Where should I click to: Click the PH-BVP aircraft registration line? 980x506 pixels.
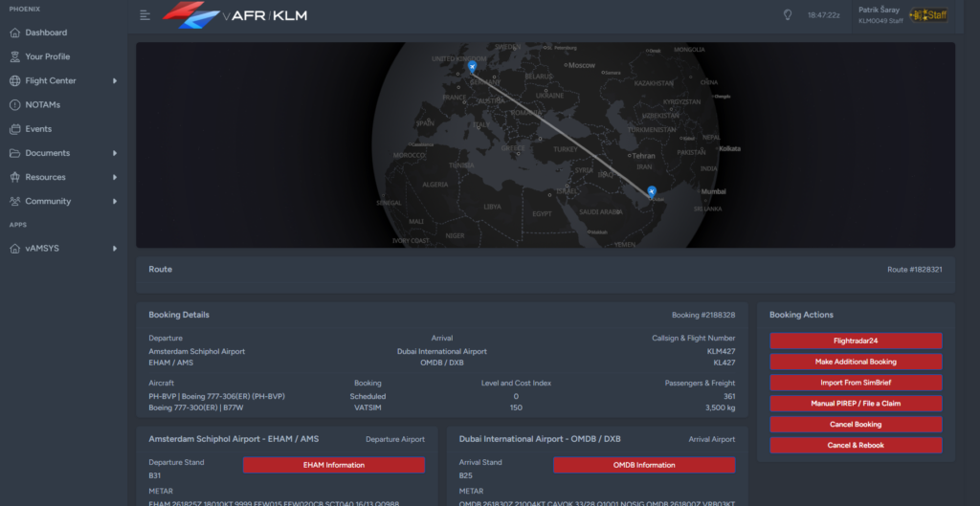217,397
